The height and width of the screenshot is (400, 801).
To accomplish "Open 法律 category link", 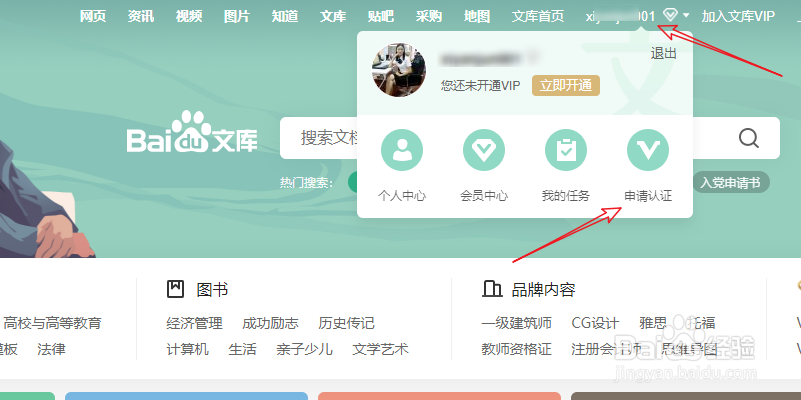I will pos(51,349).
